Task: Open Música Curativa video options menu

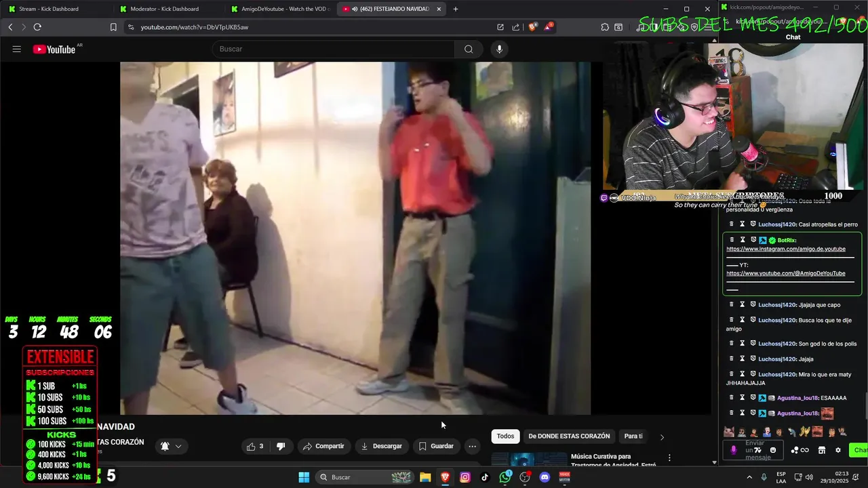Action: tap(669, 458)
